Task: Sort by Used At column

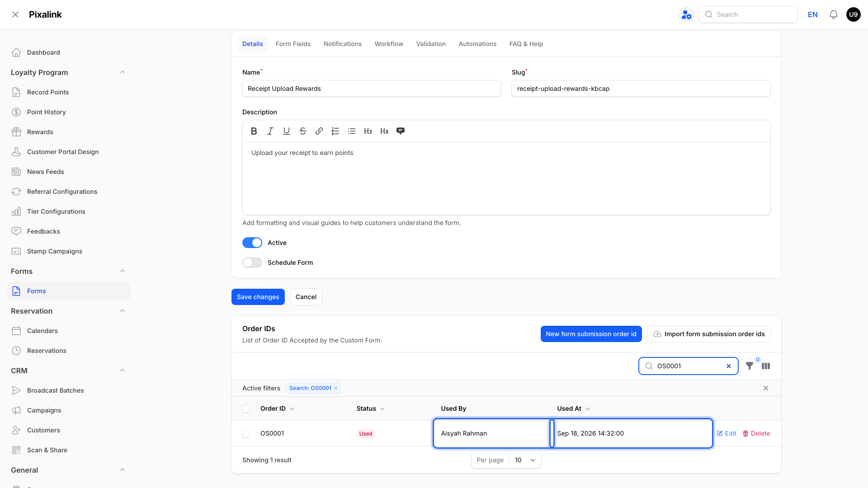Action: click(574, 408)
